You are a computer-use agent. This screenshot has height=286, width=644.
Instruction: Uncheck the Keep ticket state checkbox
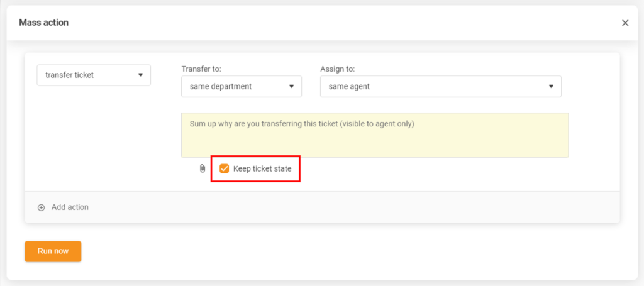point(225,168)
